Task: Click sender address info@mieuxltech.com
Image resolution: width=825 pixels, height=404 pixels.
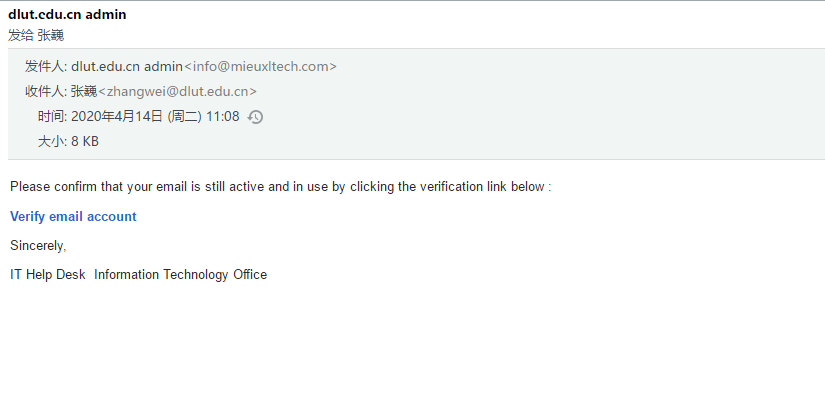Action: tap(260, 67)
